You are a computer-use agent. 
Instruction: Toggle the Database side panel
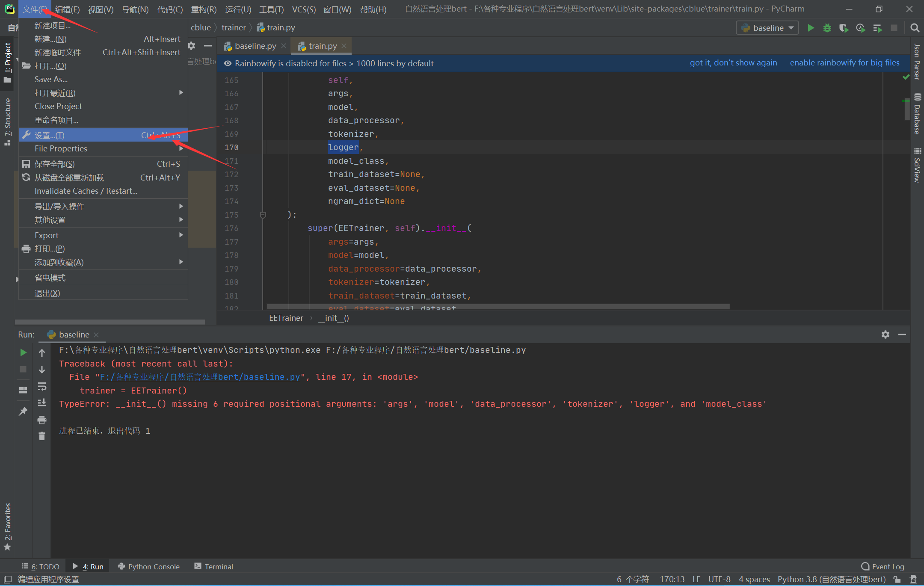point(917,113)
